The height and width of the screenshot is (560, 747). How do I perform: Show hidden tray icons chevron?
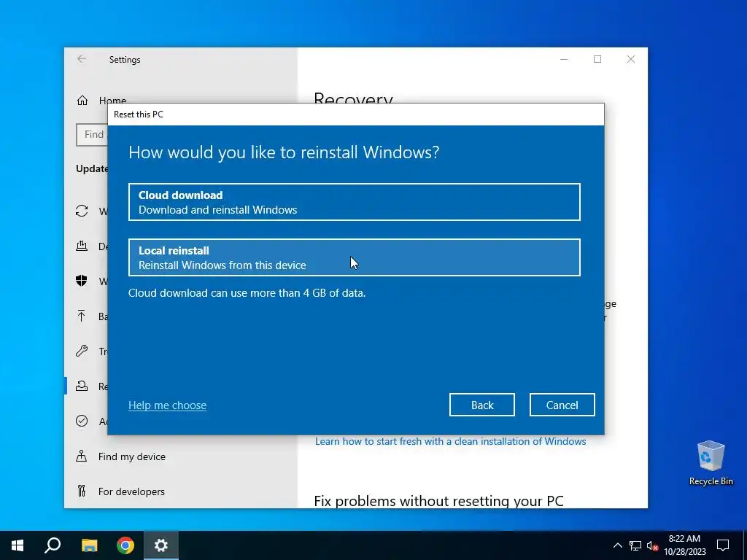tap(617, 545)
